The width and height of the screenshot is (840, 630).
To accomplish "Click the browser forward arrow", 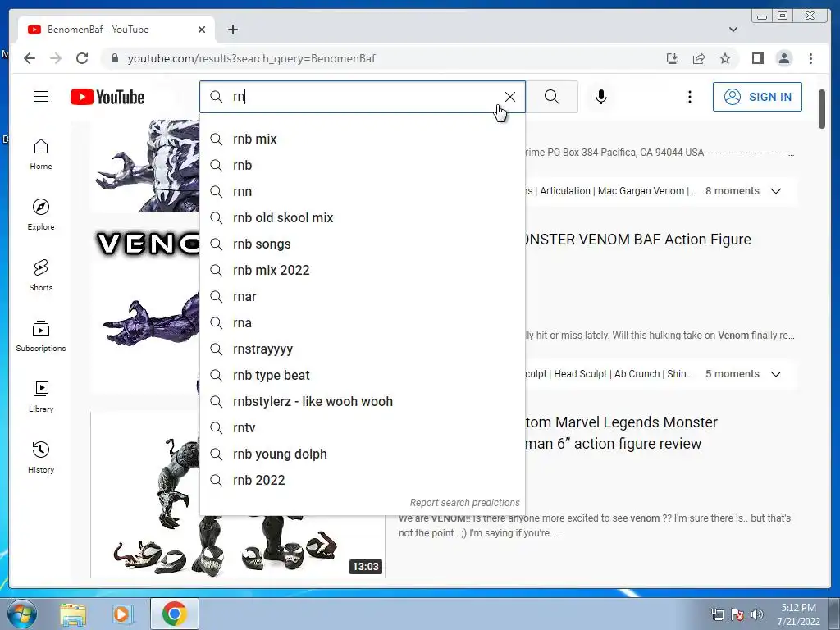I will click(56, 58).
